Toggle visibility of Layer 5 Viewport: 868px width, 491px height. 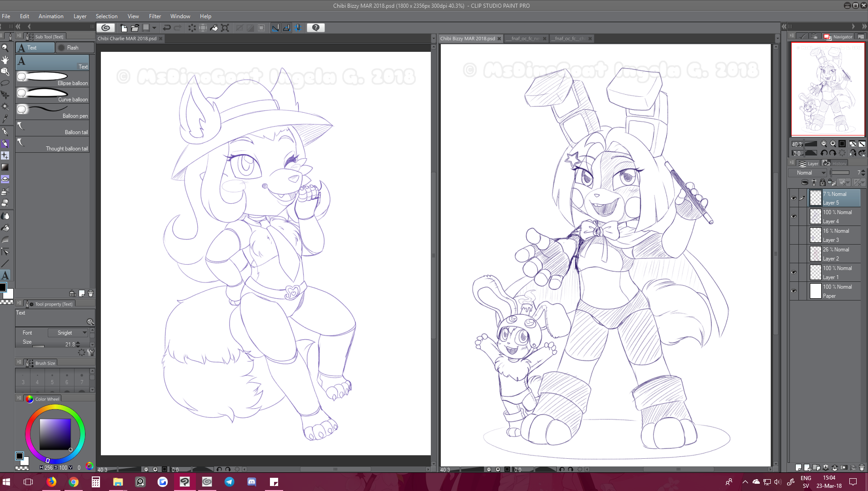[793, 198]
